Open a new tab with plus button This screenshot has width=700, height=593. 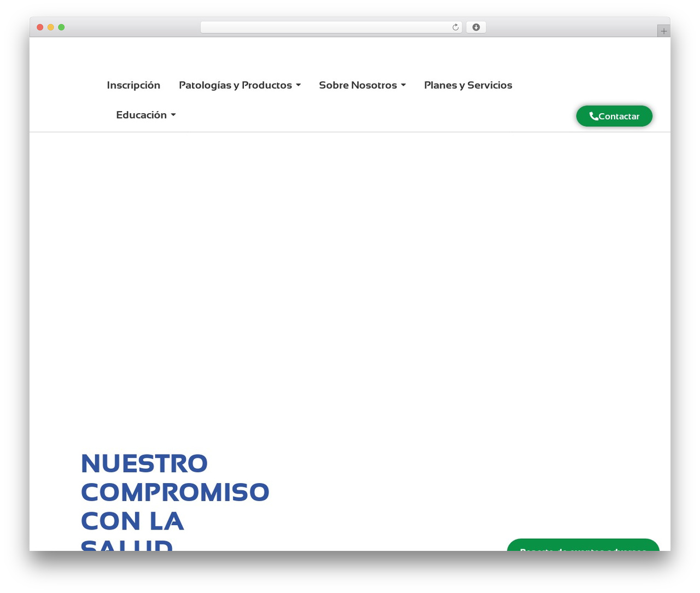663,31
